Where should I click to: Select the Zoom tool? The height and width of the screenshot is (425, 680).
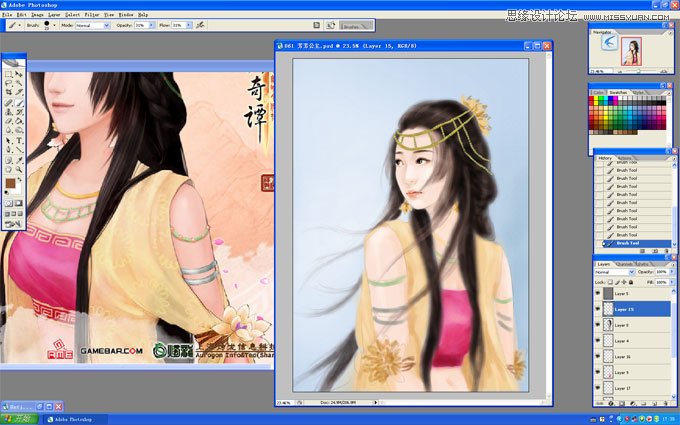(19, 169)
